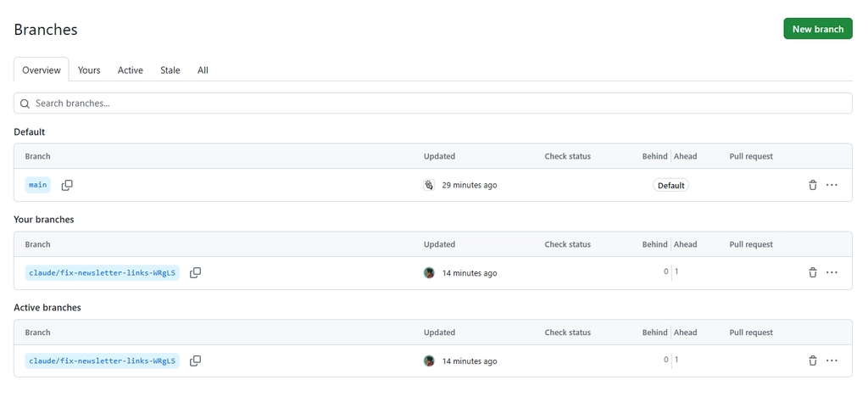868x408 pixels.
Task: Click the 29 minutes ago timestamp
Action: (x=470, y=185)
